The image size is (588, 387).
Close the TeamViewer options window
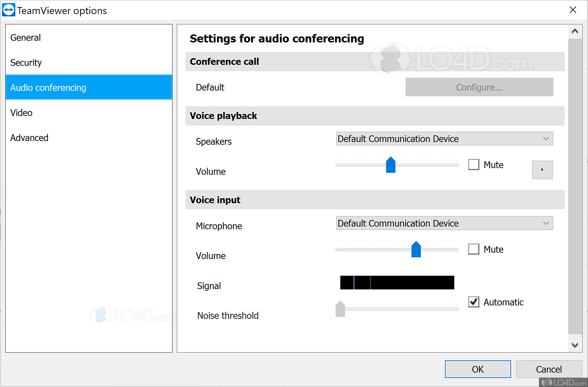pyautogui.click(x=573, y=10)
